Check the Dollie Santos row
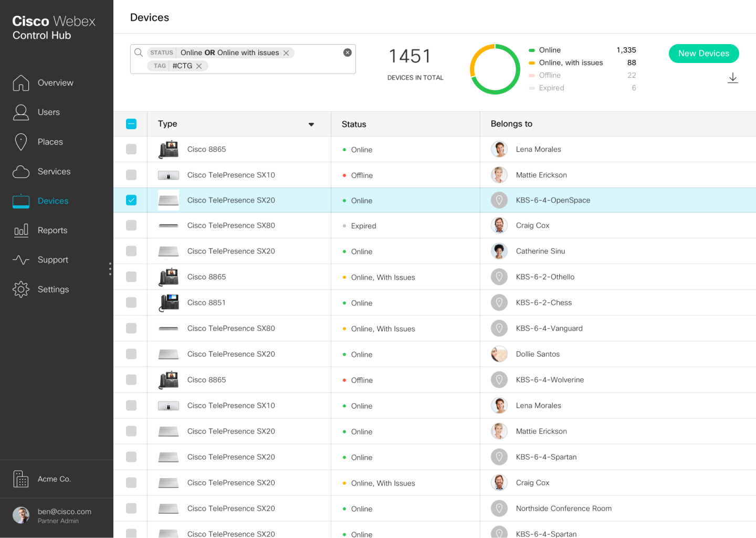 [131, 354]
